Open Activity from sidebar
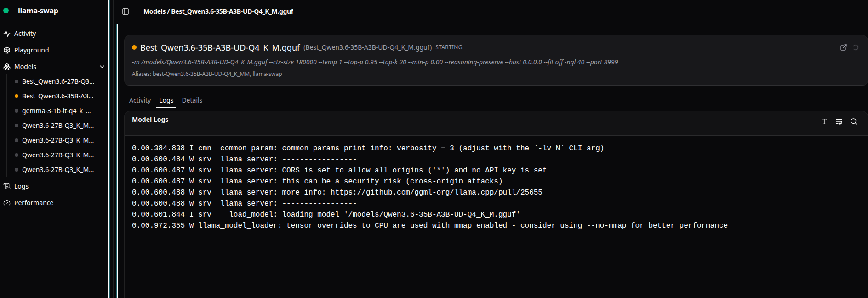The height and width of the screenshot is (298, 868). 25,34
